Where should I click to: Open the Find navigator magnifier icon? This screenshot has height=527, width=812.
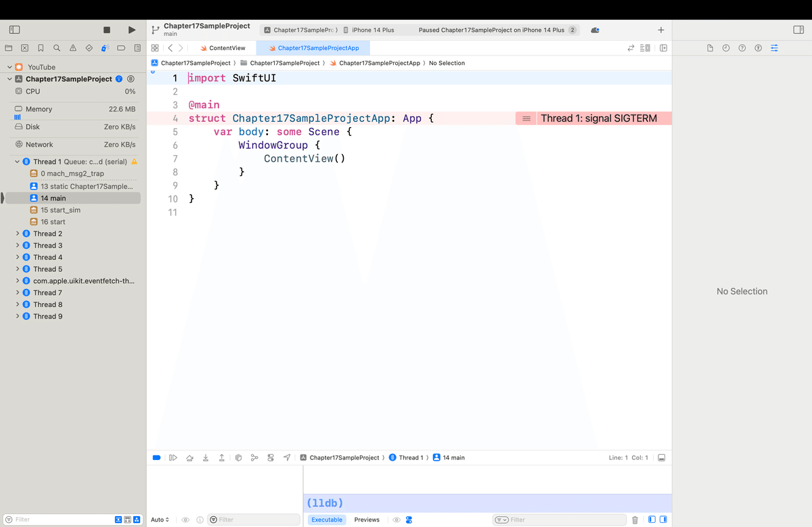57,48
